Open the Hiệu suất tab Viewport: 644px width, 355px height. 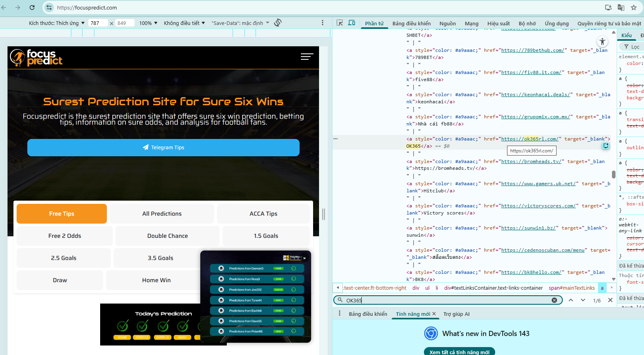pos(499,23)
